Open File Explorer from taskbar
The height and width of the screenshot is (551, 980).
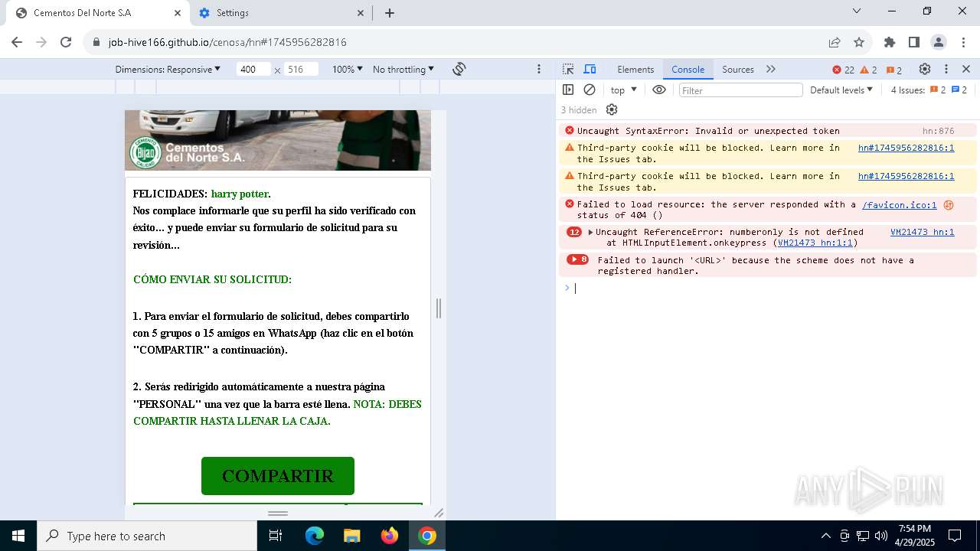tap(352, 536)
